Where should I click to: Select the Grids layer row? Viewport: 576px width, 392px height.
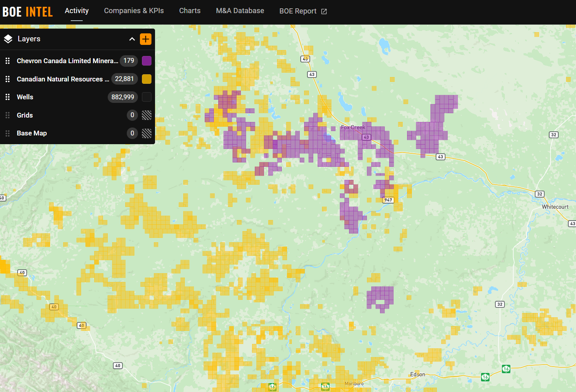(78, 115)
